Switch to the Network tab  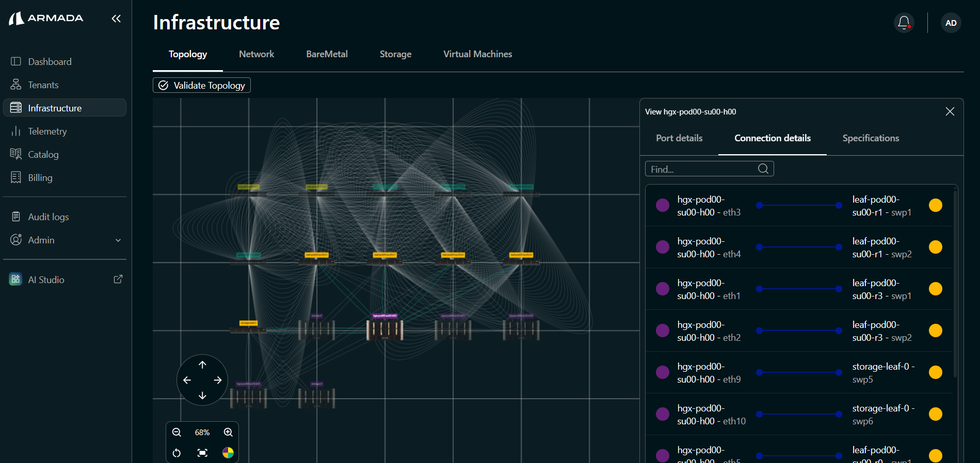click(x=256, y=54)
